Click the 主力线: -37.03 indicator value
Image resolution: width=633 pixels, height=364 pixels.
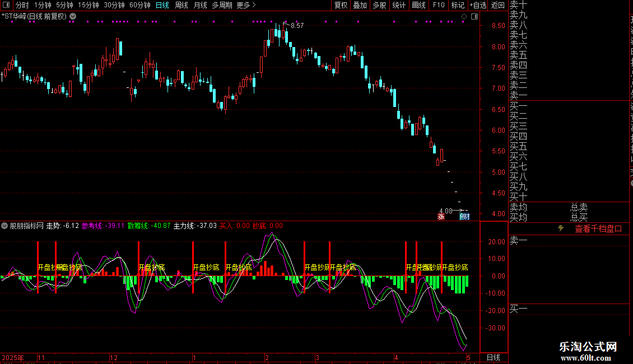pyautogui.click(x=195, y=226)
